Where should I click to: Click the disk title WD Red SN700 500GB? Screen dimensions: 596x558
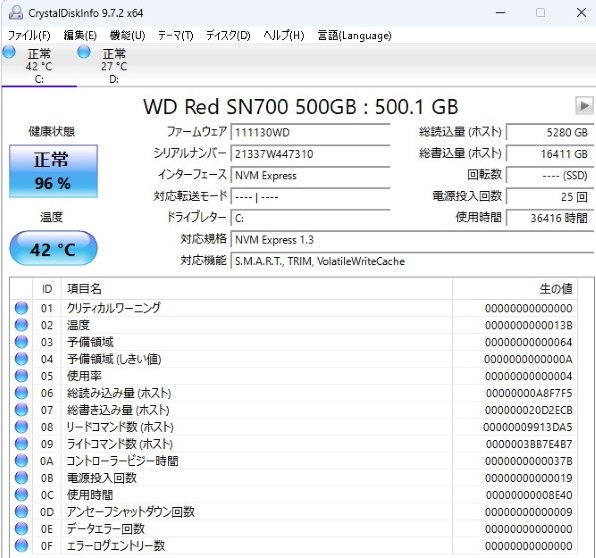[301, 107]
